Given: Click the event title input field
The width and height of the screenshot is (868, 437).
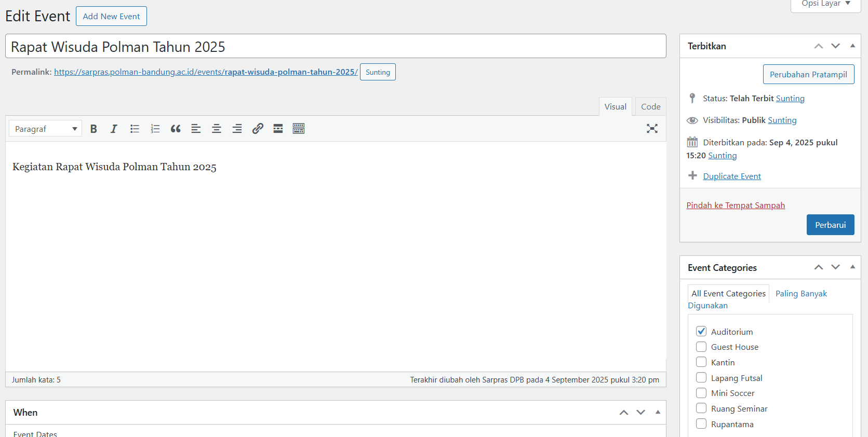Looking at the screenshot, I should point(336,47).
